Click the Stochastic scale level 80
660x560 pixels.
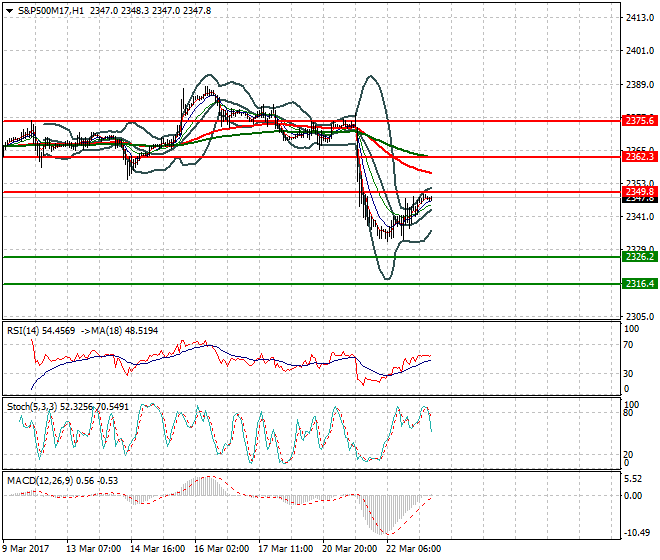tap(628, 413)
